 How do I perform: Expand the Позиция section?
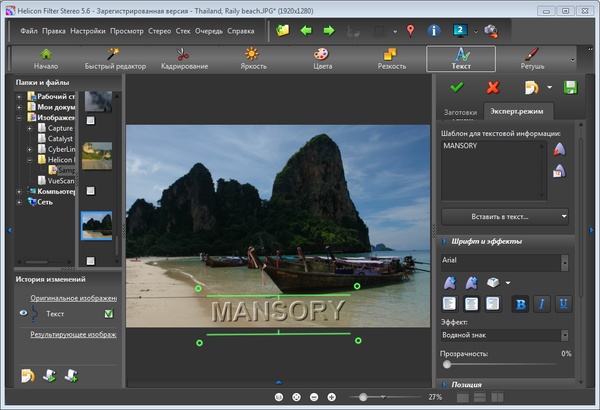pyautogui.click(x=444, y=384)
